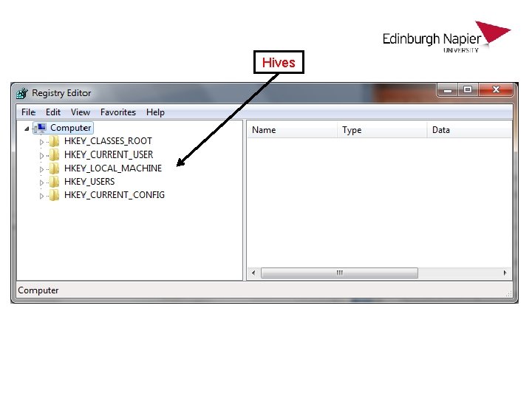Expand the HKEY_CURRENT_USER hive
The width and height of the screenshot is (532, 399).
tap(41, 156)
